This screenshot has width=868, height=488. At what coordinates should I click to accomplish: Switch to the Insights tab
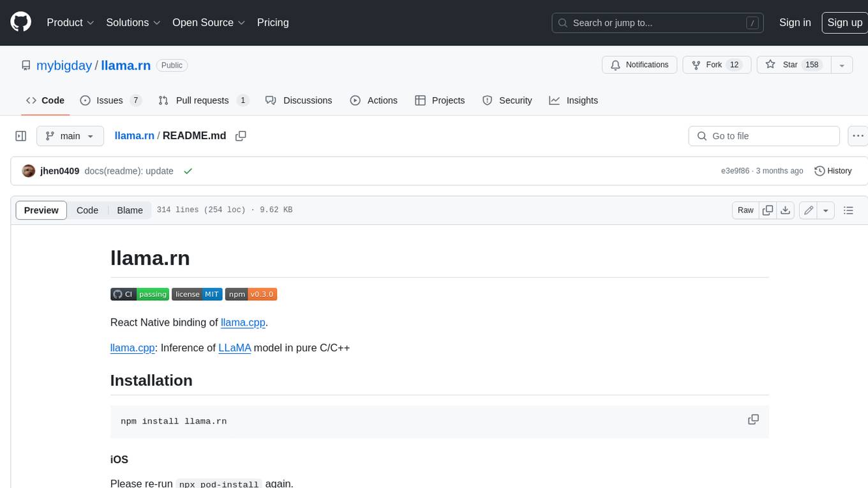click(x=574, y=100)
